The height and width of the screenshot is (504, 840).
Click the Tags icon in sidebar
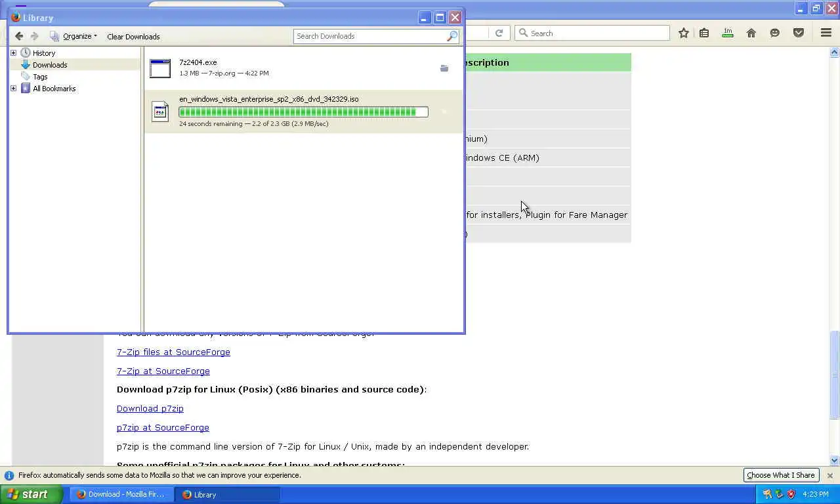(26, 76)
